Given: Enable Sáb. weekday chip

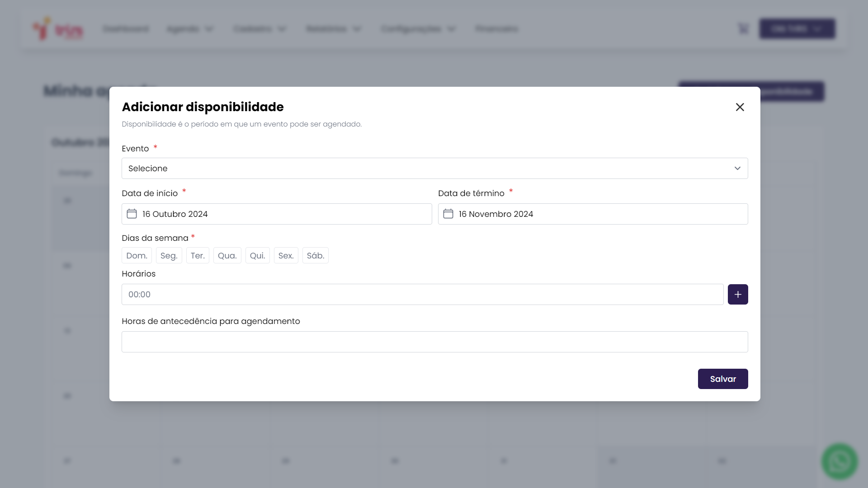Looking at the screenshot, I should [315, 256].
